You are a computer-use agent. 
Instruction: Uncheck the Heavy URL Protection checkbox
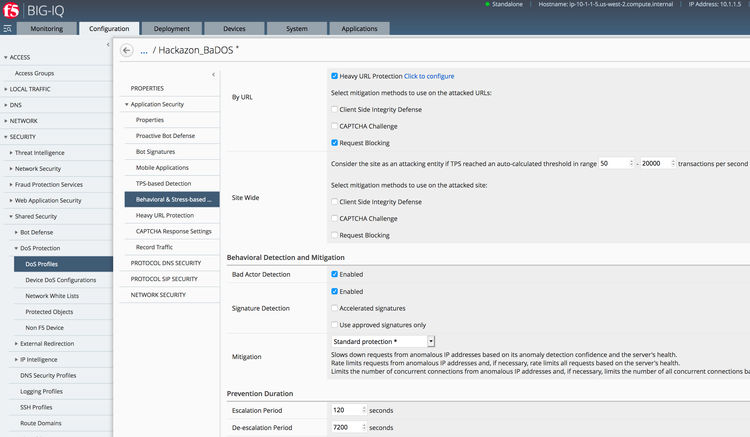(334, 76)
